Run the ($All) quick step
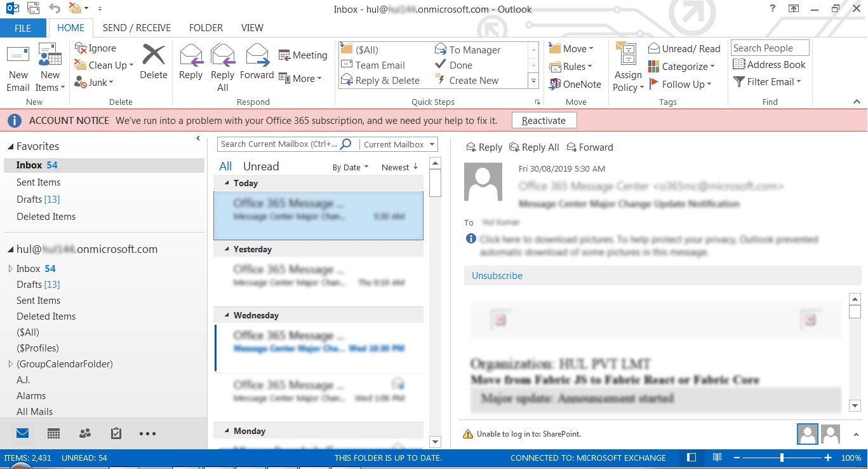 tap(359, 50)
